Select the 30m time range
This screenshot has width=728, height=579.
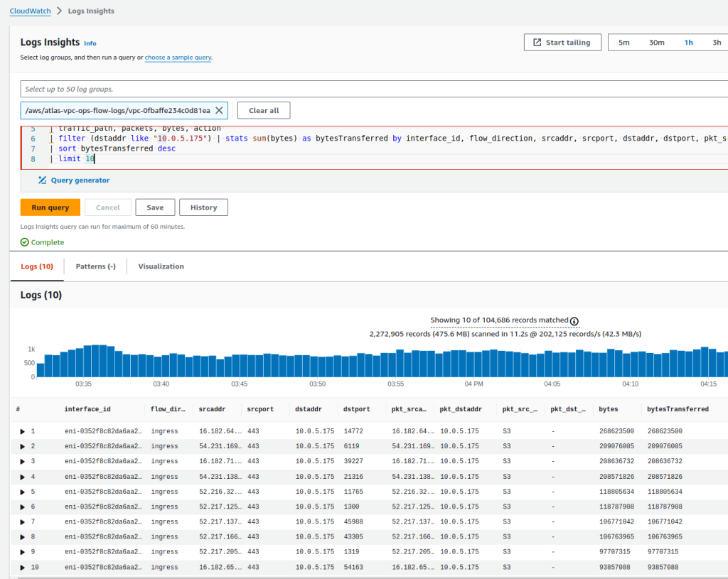(x=656, y=42)
